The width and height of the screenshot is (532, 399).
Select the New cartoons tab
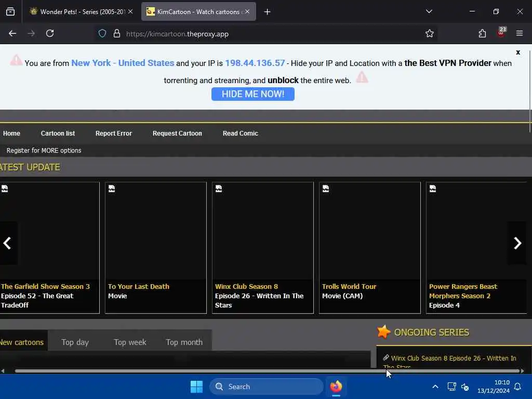pyautogui.click(x=23, y=342)
